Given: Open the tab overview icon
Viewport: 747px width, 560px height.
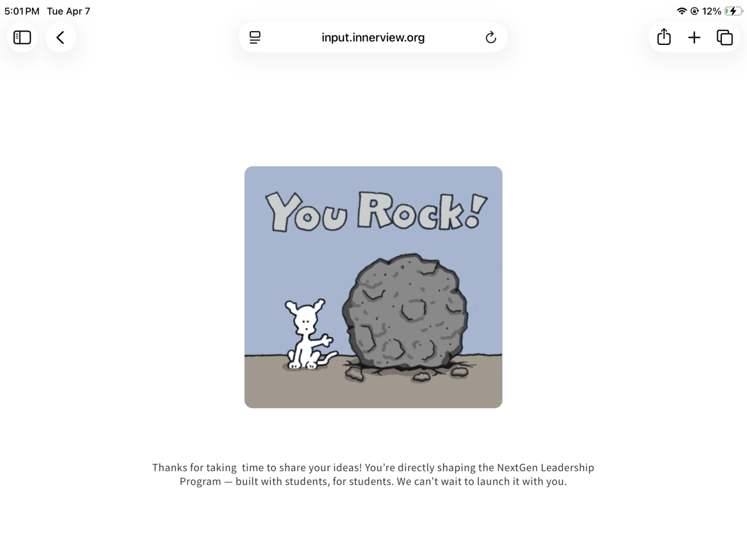Looking at the screenshot, I should 725,37.
